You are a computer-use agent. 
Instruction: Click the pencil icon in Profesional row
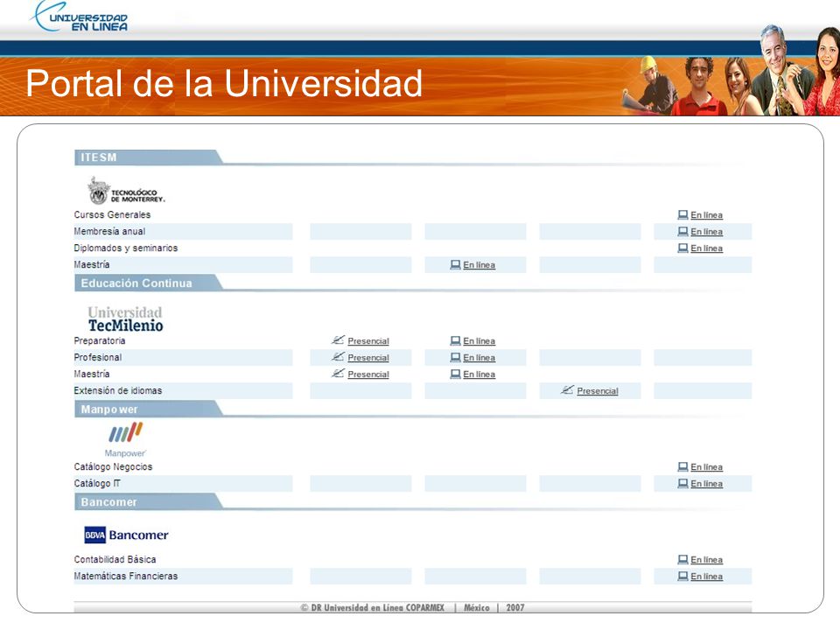click(338, 357)
